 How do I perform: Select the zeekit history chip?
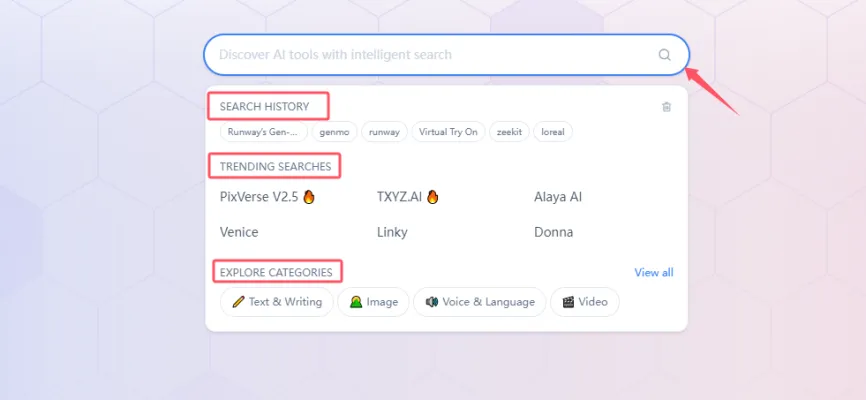pyautogui.click(x=511, y=132)
